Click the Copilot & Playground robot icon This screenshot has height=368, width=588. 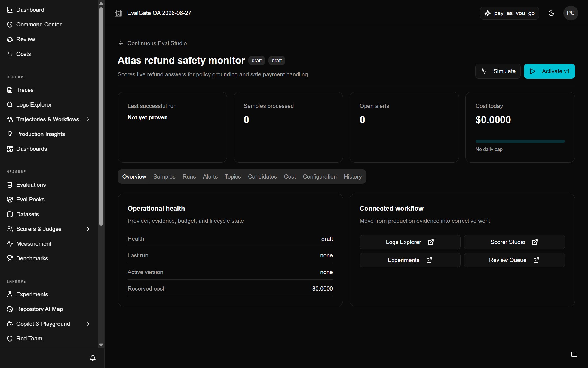pyautogui.click(x=10, y=324)
